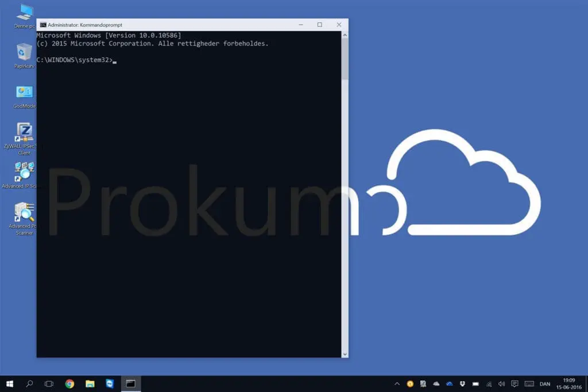This screenshot has width=588, height=392.
Task: Expand hidden system tray icons
Action: 397,383
